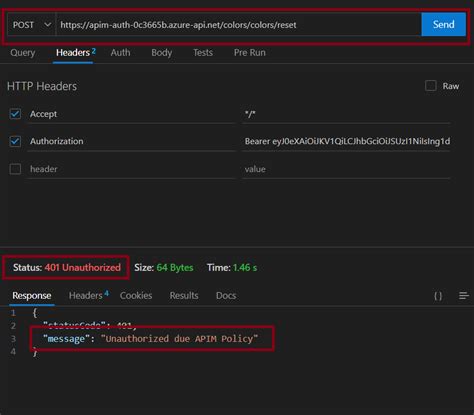Disable the Authorization header checkbox
This screenshot has height=415, width=474.
(15, 141)
